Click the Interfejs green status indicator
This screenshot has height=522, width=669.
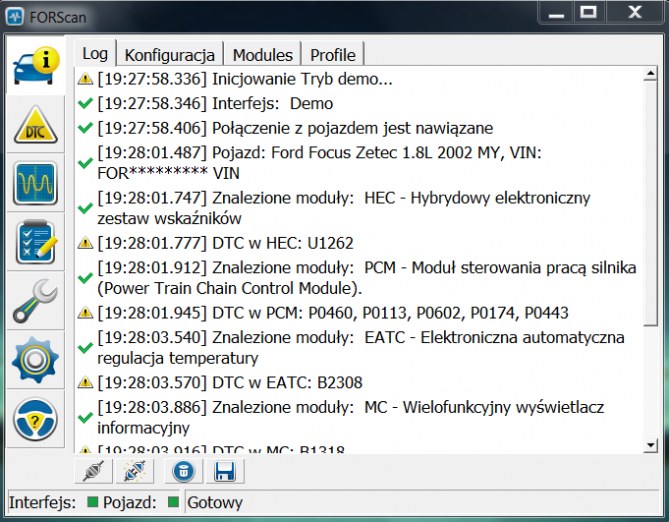pyautogui.click(x=92, y=502)
